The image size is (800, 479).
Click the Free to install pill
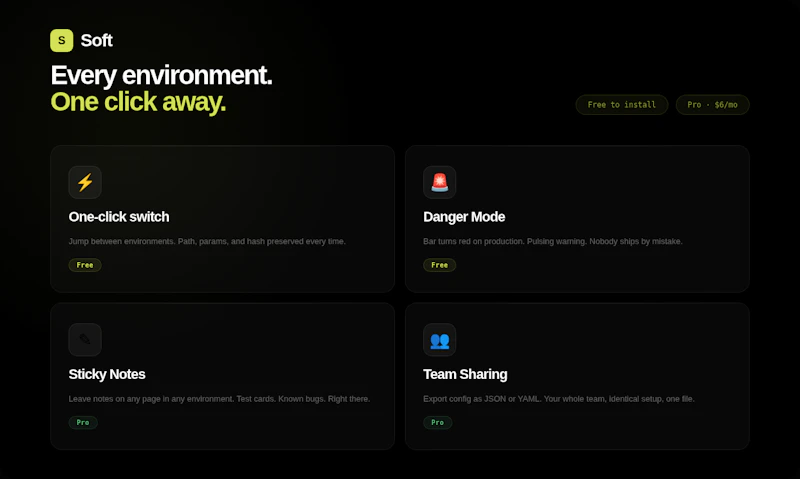click(x=621, y=105)
